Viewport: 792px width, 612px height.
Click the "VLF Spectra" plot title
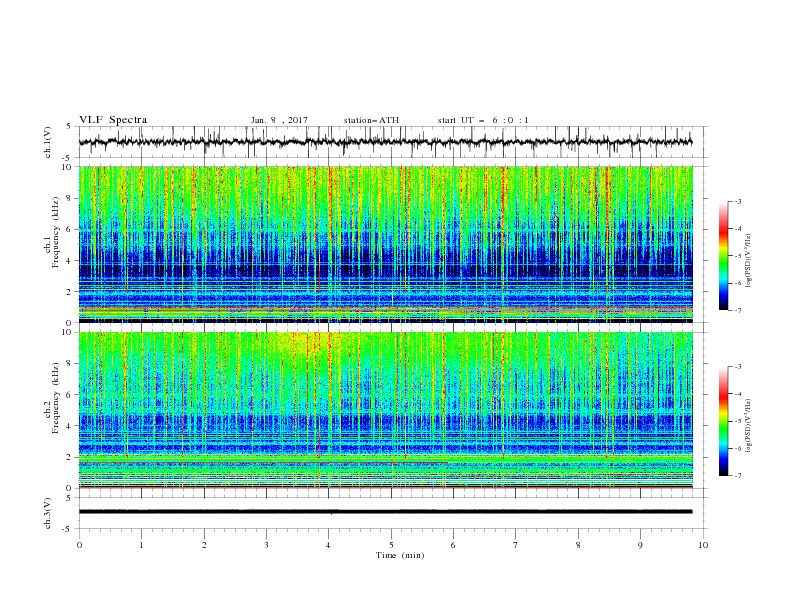tap(113, 120)
